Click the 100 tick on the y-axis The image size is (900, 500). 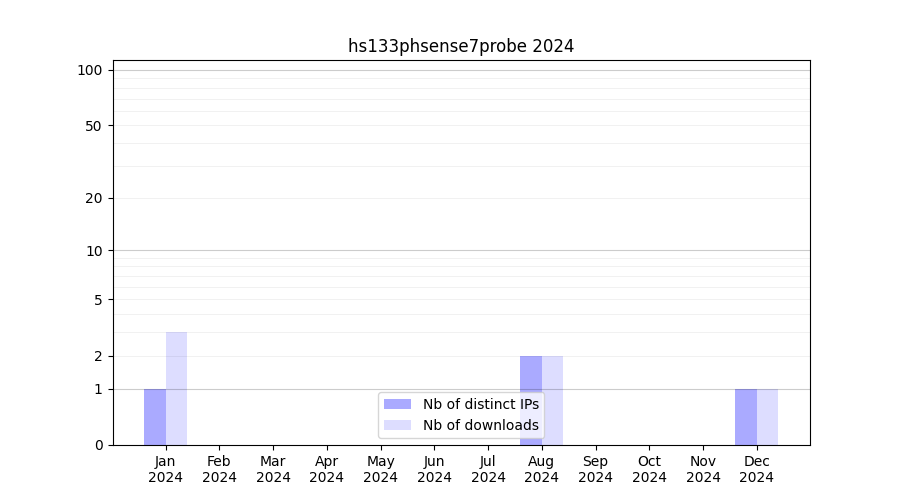pos(90,70)
